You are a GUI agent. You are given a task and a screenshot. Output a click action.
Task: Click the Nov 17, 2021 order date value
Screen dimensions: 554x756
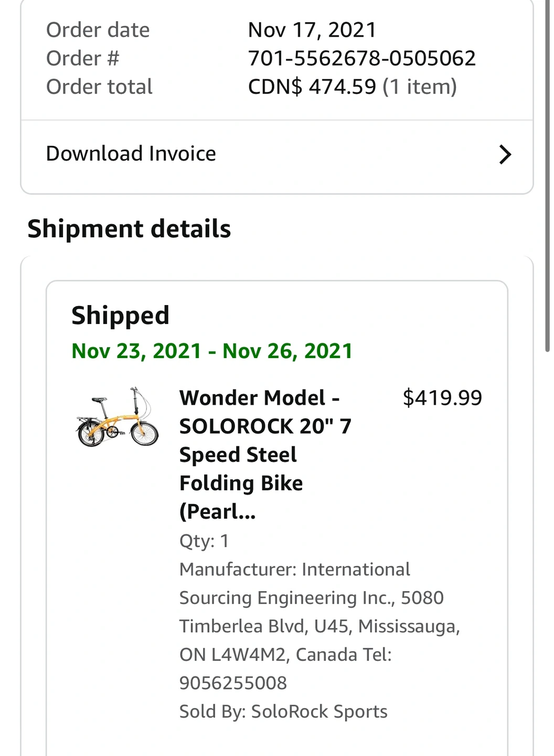click(x=312, y=30)
